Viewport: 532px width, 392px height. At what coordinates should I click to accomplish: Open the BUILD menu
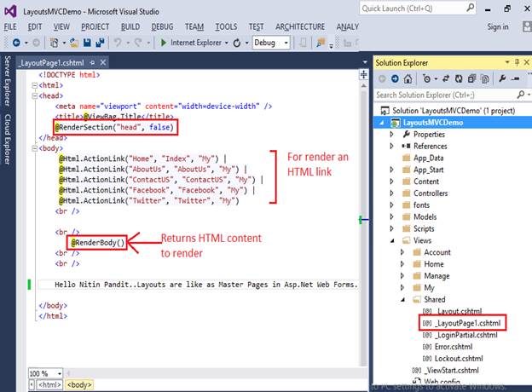(130, 26)
